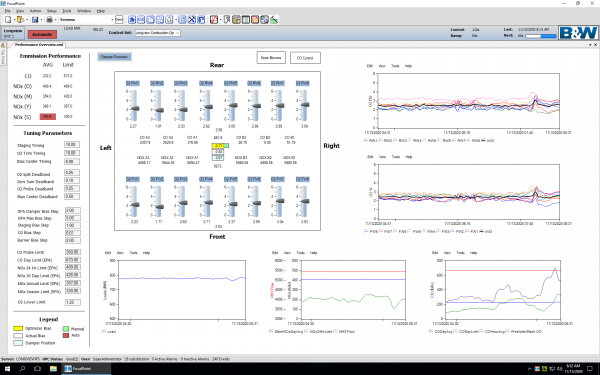The height and width of the screenshot is (375, 600).
Task: Click the green trend chart toolbar icon
Action: coord(274,20)
